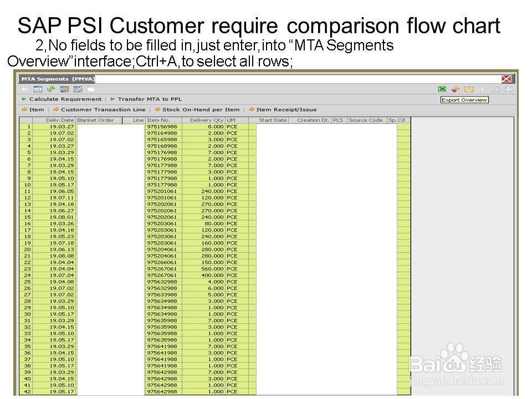Image resolution: width=532 pixels, height=399 pixels.
Task: Click the Line column header
Action: coord(134,120)
